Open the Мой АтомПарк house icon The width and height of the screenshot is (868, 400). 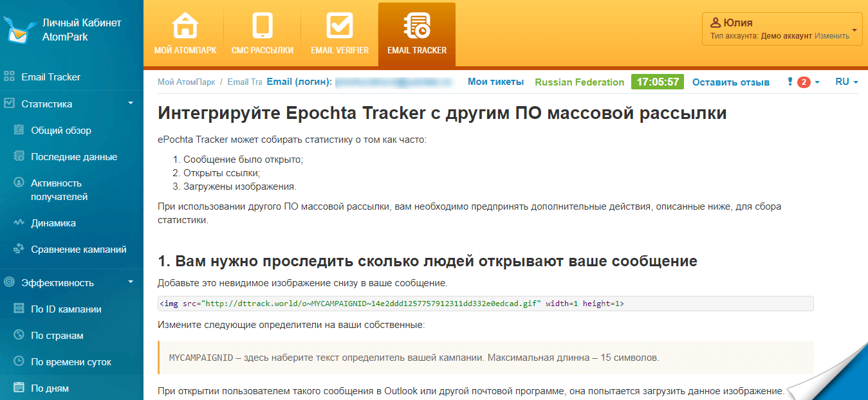point(185,26)
